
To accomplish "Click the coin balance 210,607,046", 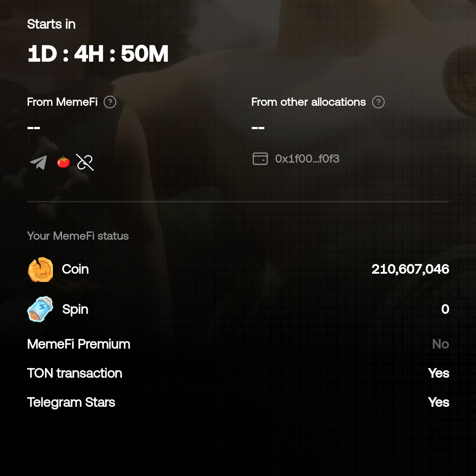I will point(410,269).
